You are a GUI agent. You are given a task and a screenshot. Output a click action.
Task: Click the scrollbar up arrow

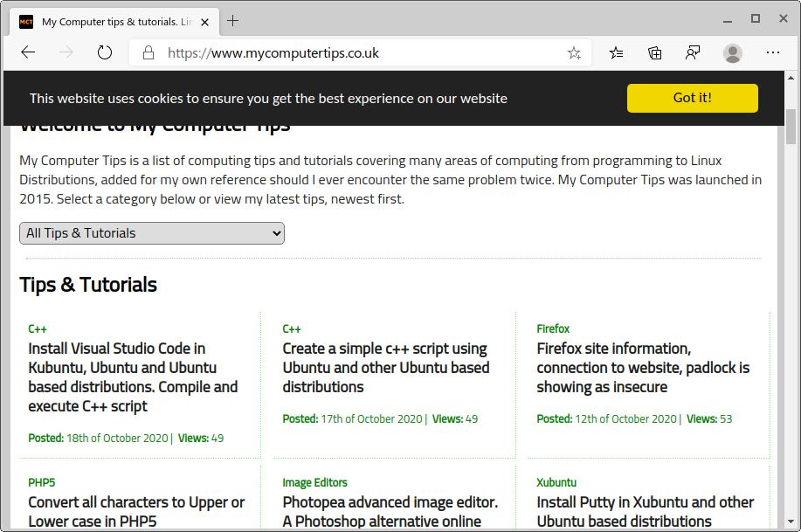point(791,79)
